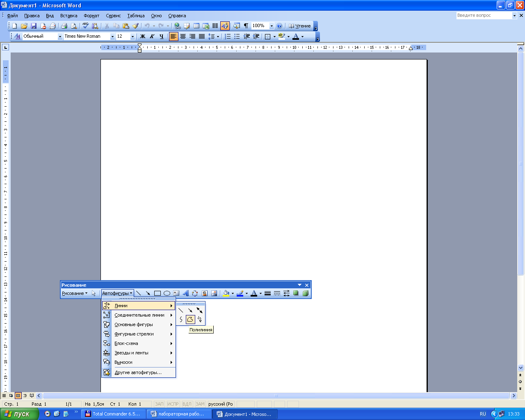Open the Style dropdown showing Обычный
525x420 pixels.
click(60, 37)
